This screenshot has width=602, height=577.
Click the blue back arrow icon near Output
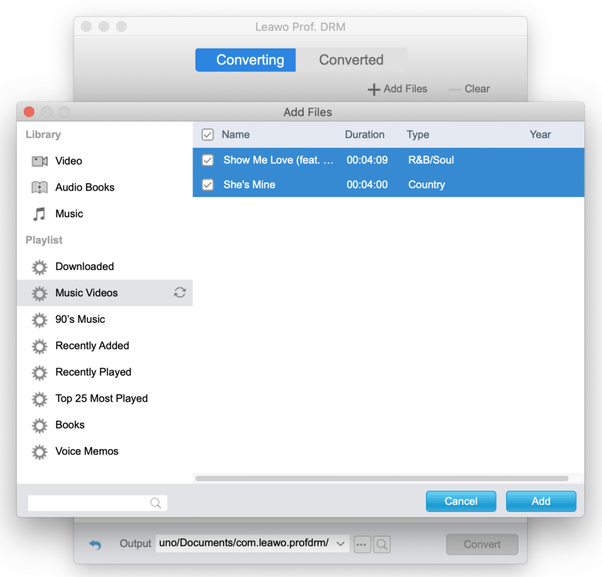pyautogui.click(x=95, y=544)
